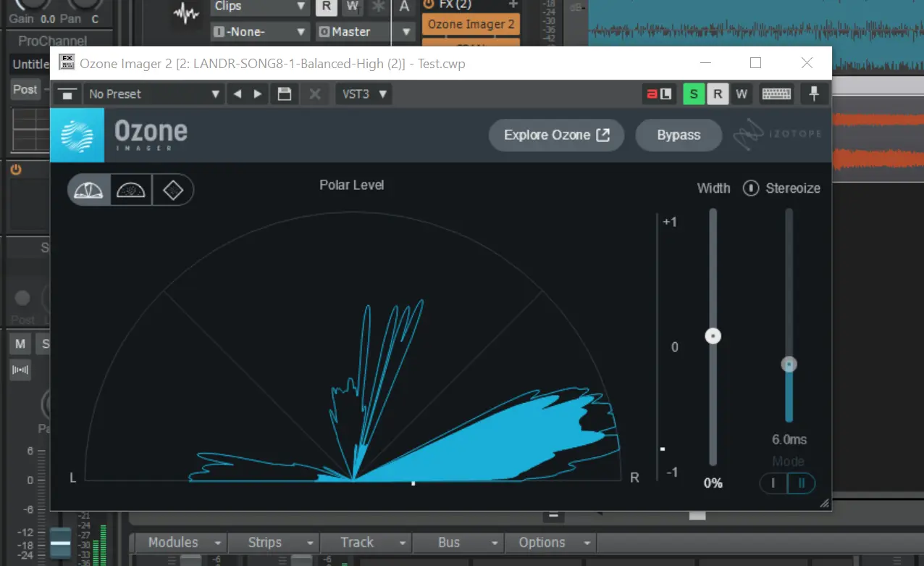Toggle the track automation Read button
The image size is (924, 566).
tap(327, 7)
